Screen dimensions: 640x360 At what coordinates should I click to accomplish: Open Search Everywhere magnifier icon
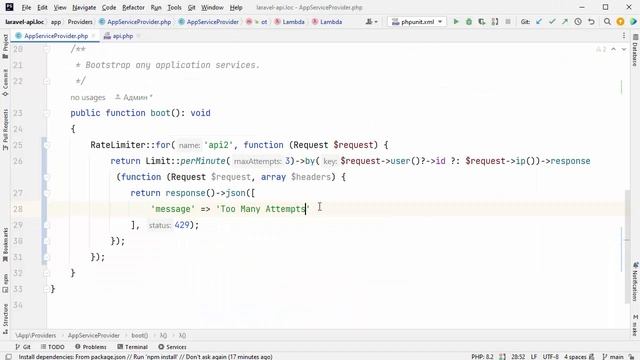point(607,22)
